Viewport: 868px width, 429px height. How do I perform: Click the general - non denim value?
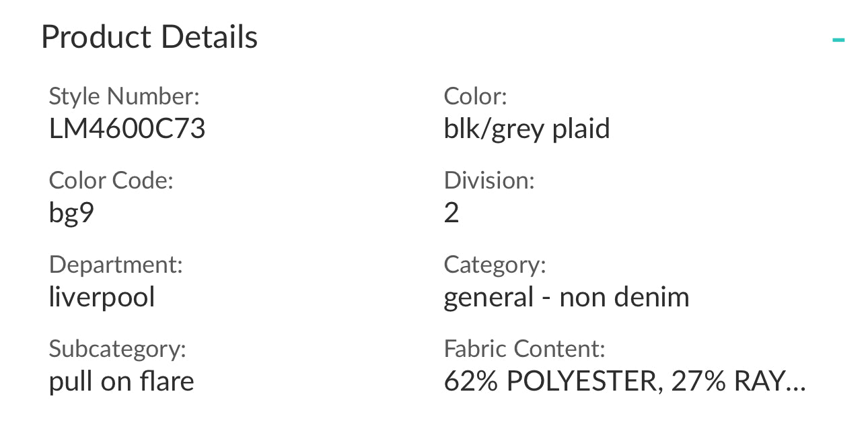566,297
